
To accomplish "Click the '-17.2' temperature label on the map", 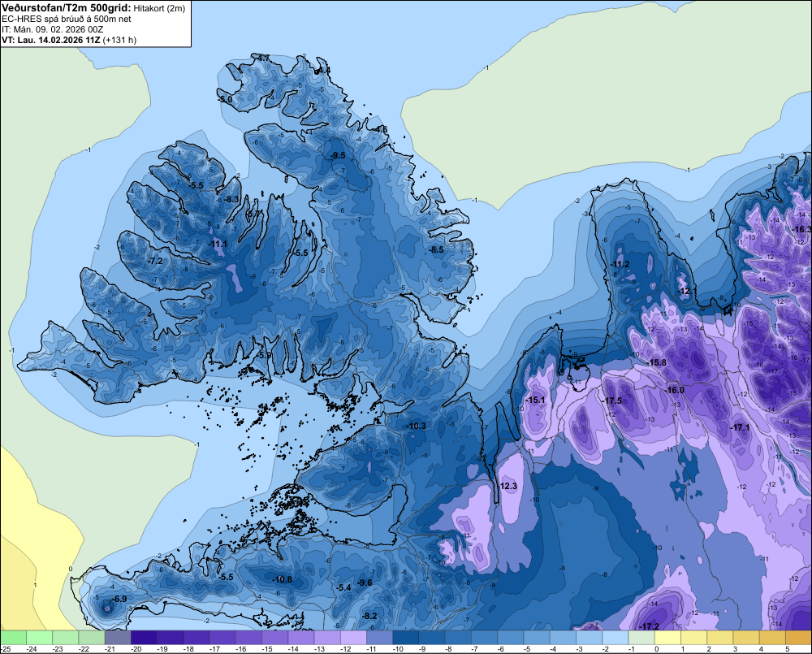I will [x=649, y=626].
